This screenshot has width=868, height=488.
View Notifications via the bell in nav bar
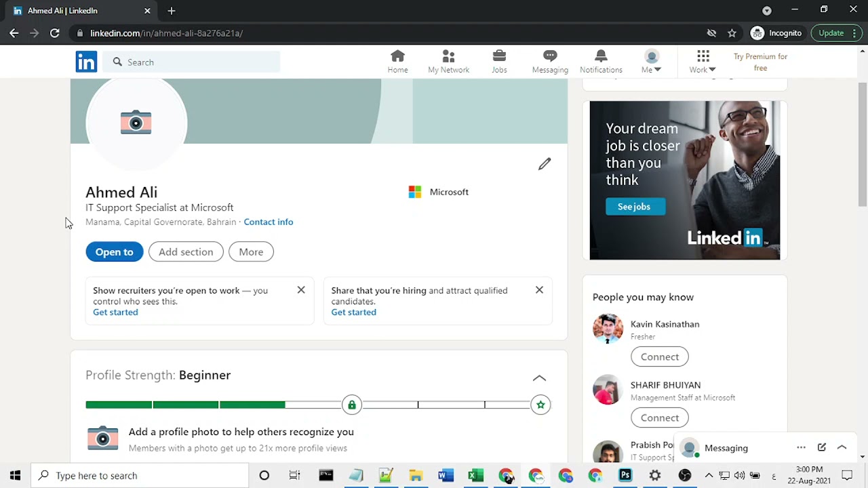pos(601,62)
